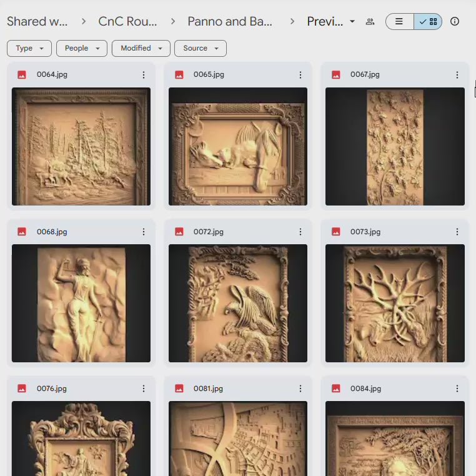Open the Type filter dropdown
Viewport: 476px width, 476px height.
[x=29, y=48]
